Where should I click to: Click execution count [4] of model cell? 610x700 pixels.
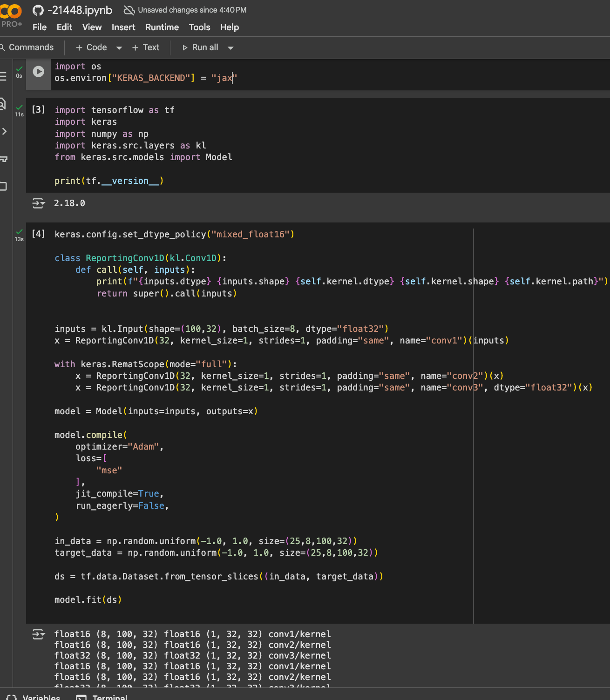(39, 234)
